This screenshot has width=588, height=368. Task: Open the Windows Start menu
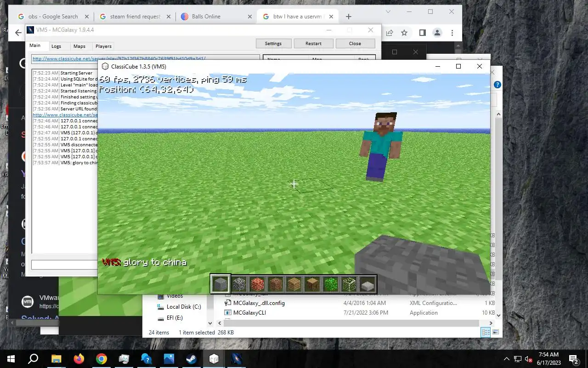pos(11,359)
